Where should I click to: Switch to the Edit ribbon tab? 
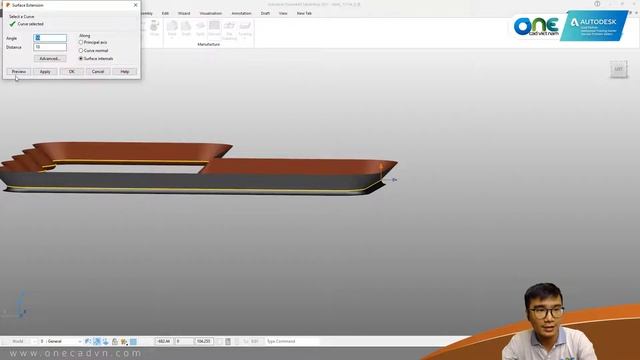coord(165,13)
